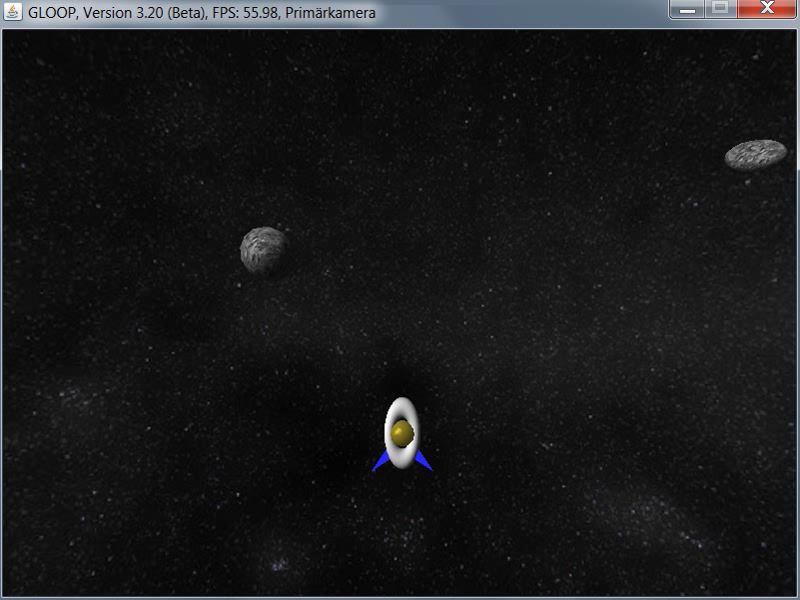The width and height of the screenshot is (800, 600).
Task: Click the rocket's right blue fin
Action: point(423,461)
